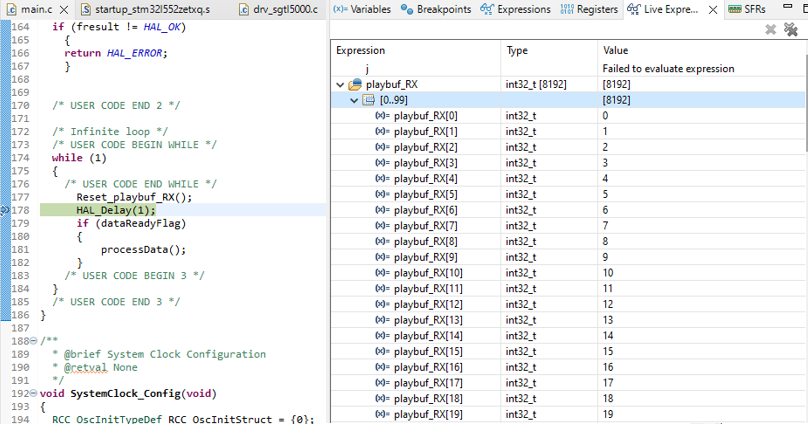Select the playbuf_RX[12] row
808x445 pixels.
(x=567, y=304)
